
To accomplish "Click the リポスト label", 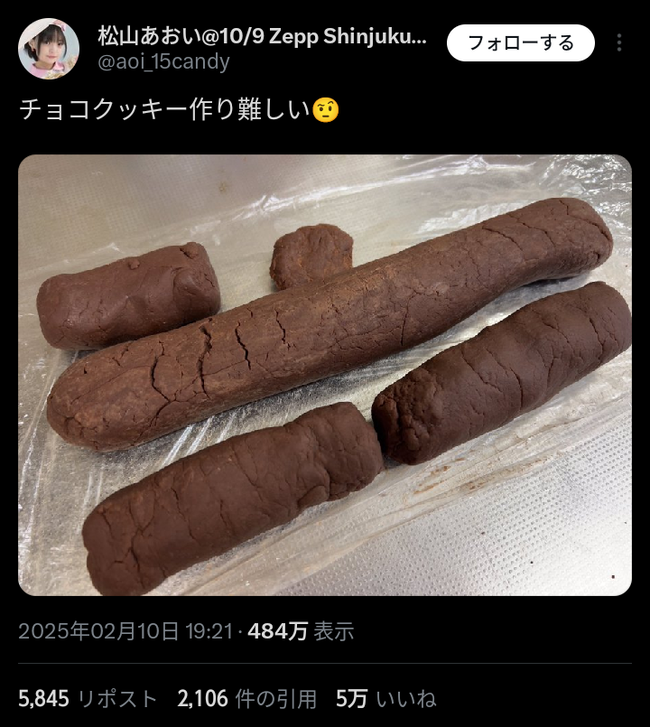I will coord(117,699).
